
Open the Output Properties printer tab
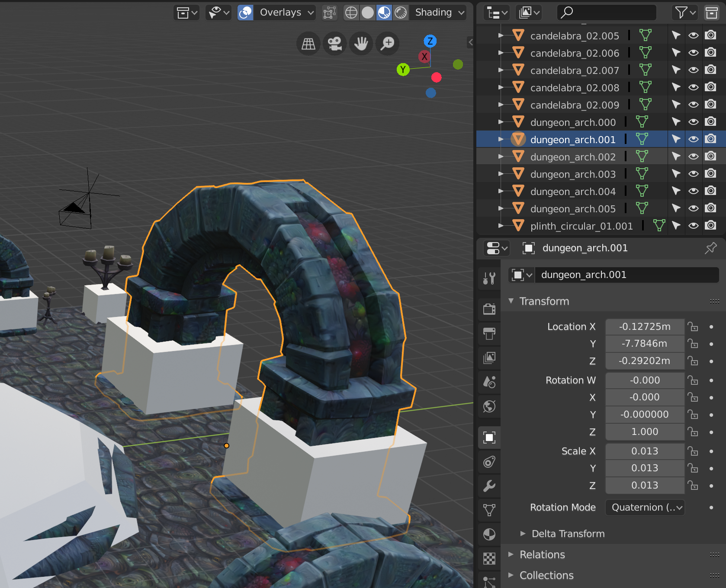(x=489, y=333)
